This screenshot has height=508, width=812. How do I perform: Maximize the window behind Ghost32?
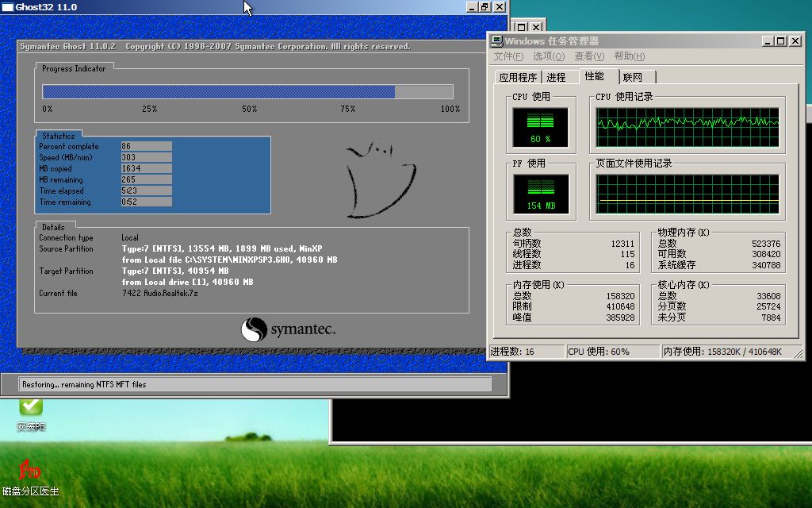(522, 27)
